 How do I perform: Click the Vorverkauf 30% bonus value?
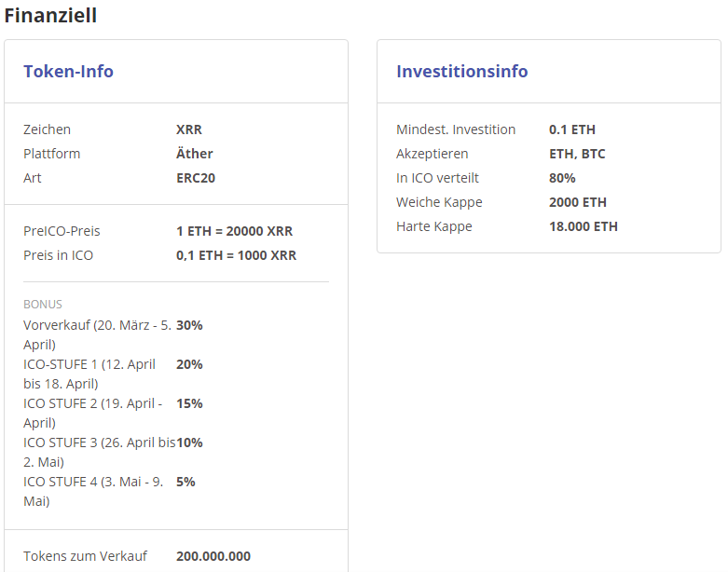pos(189,325)
